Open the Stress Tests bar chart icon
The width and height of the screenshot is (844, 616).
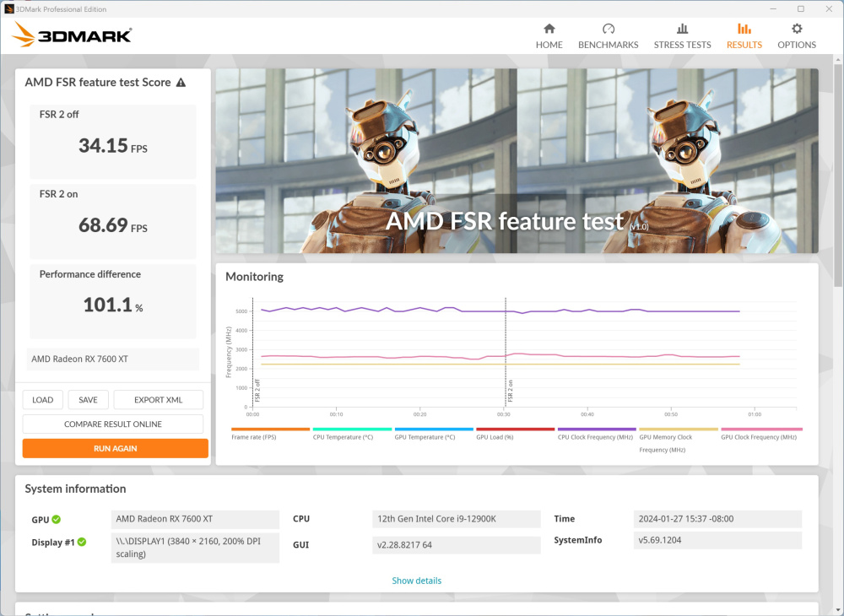click(x=682, y=29)
